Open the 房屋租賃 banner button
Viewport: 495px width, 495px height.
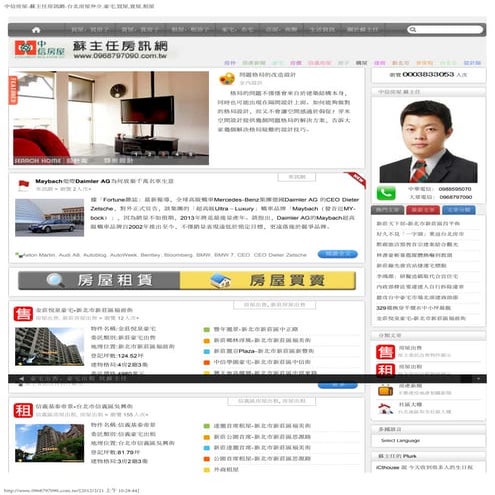99,280
